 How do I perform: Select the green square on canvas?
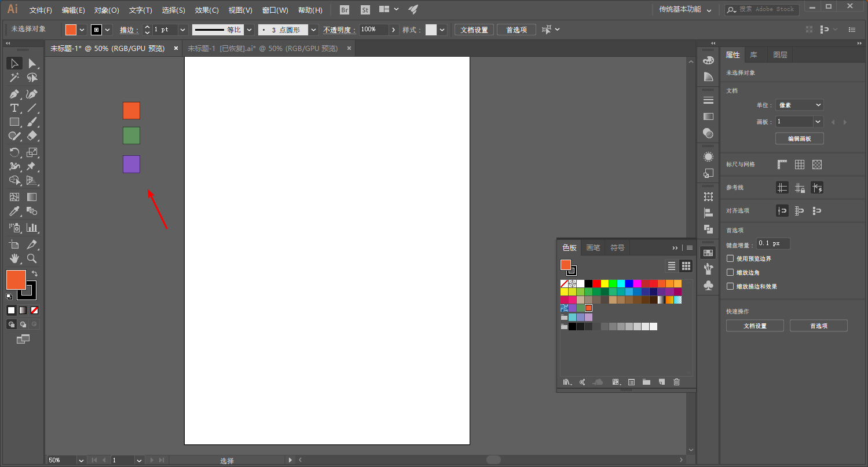pos(131,136)
